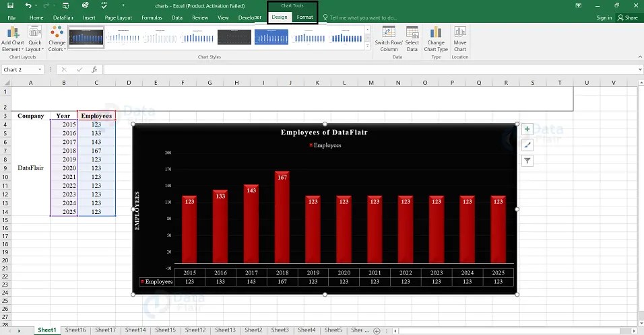This screenshot has height=335, width=644.
Task: Open the View ribbon tab
Action: (223, 17)
